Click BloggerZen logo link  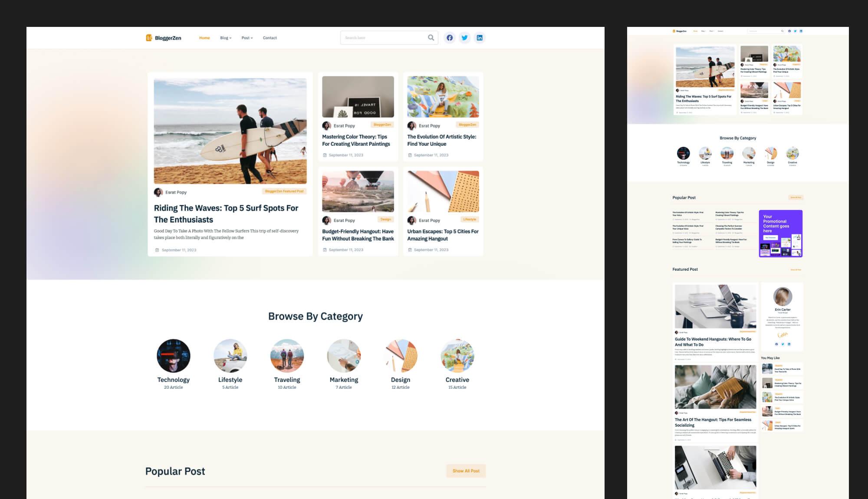[x=164, y=38]
